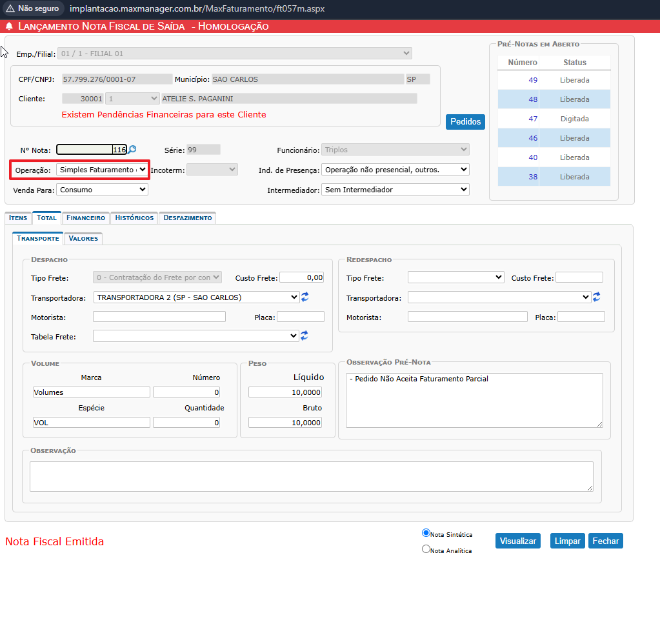Click refresh icon next to Redespacho Transportadora

coord(597,297)
